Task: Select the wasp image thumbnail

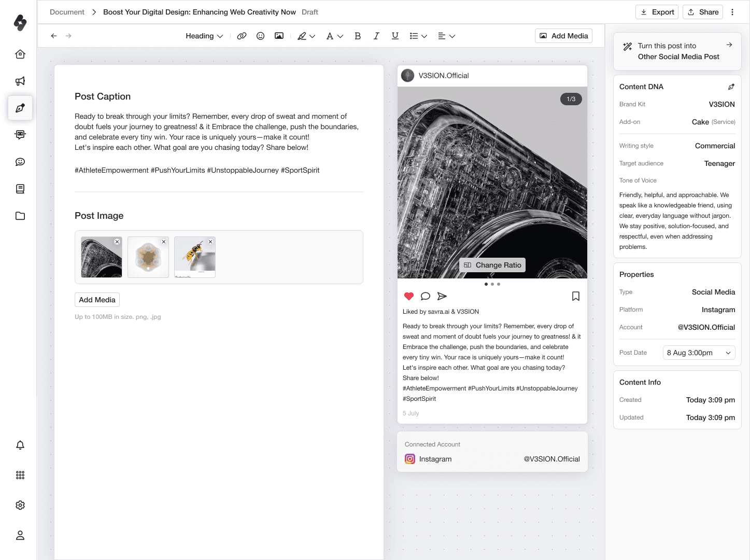Action: (x=195, y=257)
